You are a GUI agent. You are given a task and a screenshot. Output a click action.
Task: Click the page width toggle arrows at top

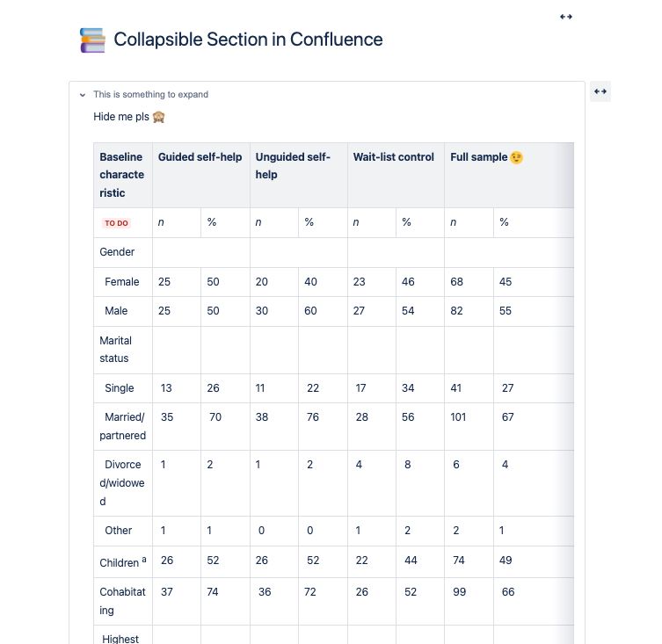[x=566, y=17]
